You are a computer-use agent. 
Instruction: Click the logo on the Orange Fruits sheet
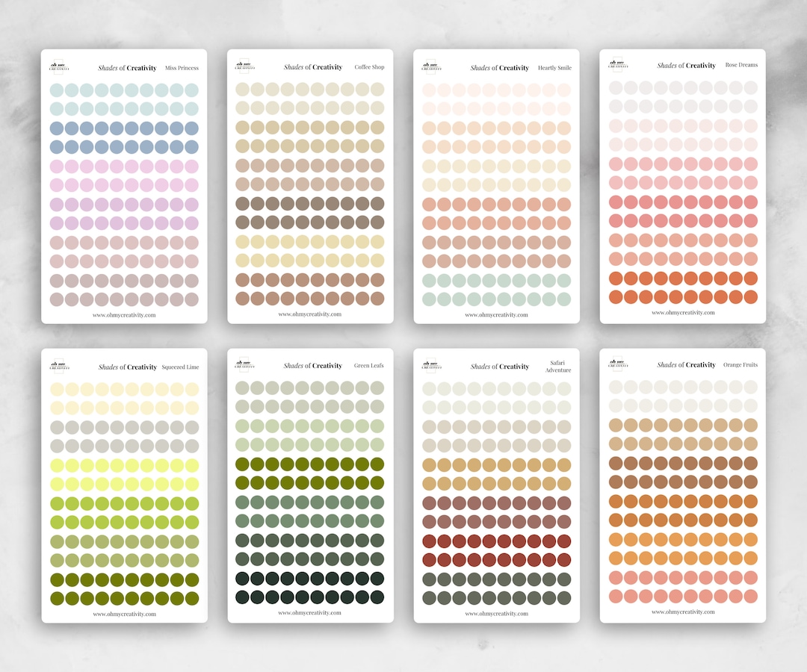coord(618,364)
